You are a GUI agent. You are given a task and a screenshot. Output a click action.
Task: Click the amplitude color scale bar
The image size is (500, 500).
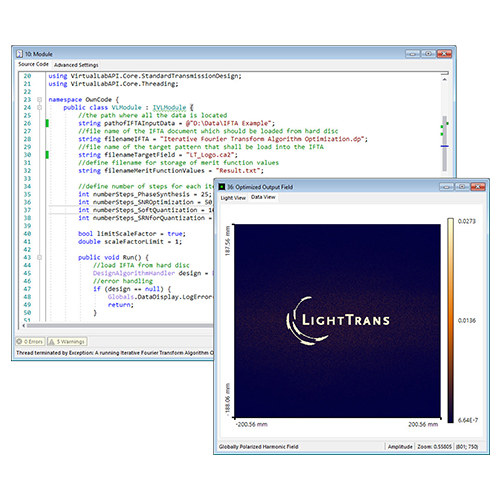pos(450,321)
